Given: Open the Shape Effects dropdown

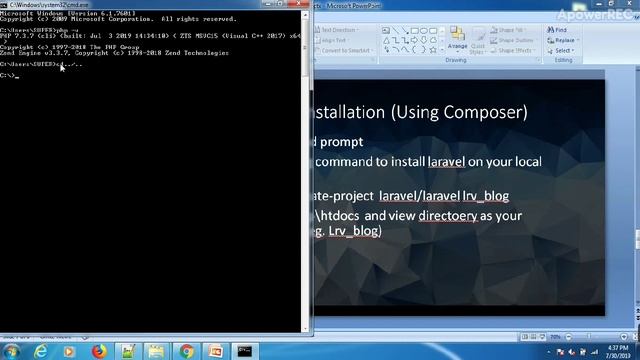Looking at the screenshot, I should point(512,50).
